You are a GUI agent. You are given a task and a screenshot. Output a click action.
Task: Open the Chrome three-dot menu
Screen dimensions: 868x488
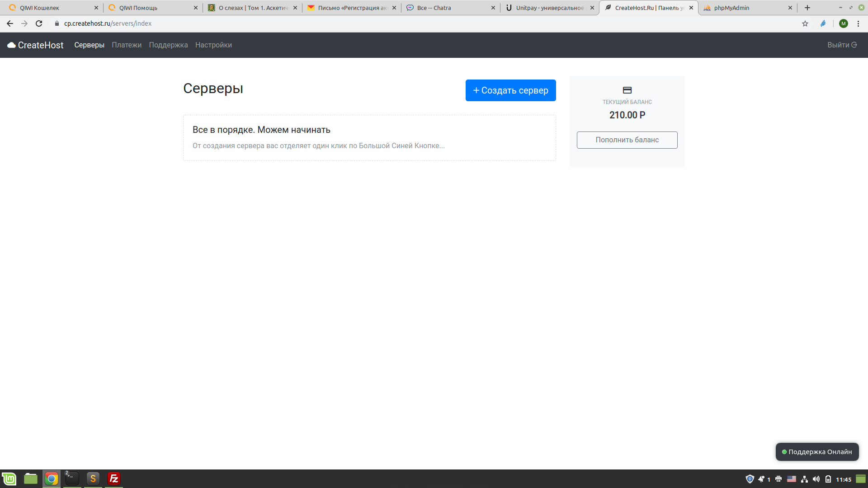click(x=858, y=23)
